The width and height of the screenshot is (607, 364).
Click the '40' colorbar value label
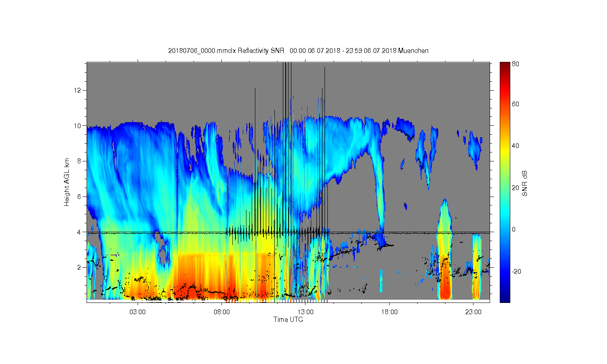(x=516, y=146)
